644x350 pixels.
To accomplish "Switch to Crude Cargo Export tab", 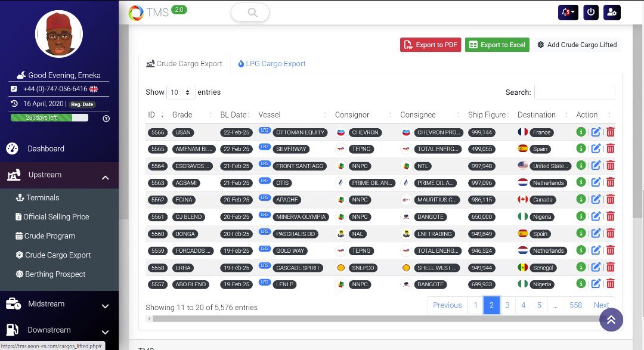I will point(184,64).
